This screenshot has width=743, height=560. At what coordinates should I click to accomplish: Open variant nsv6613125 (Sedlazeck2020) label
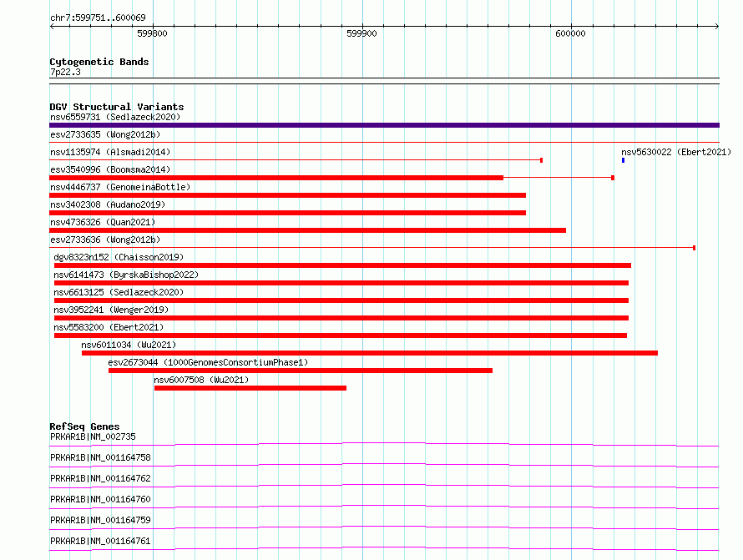119,292
